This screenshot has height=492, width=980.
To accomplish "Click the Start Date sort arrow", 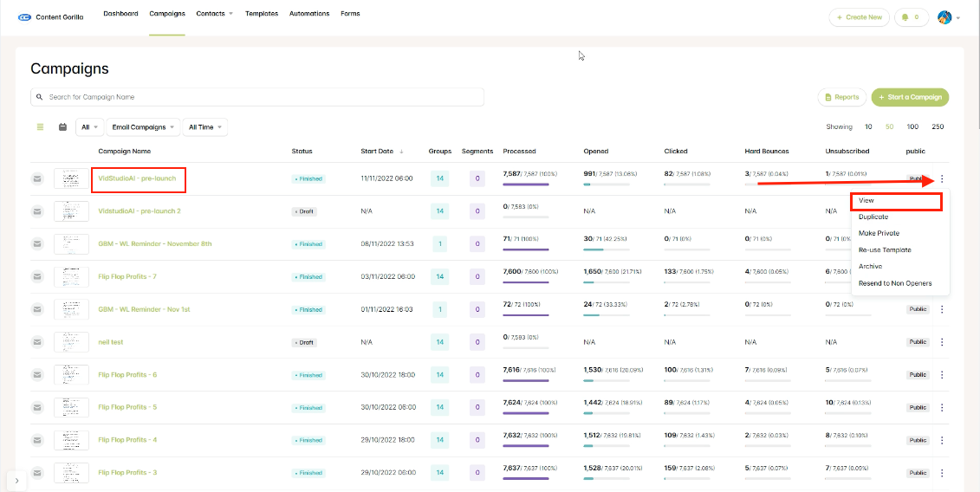I will click(401, 152).
